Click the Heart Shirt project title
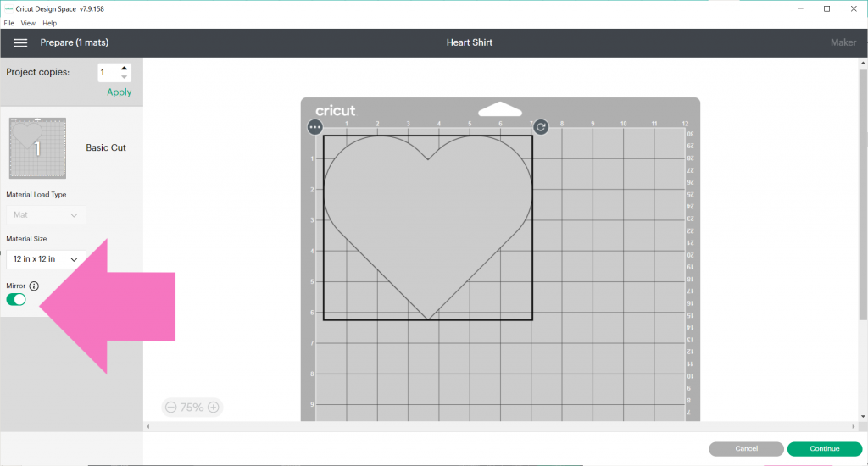 (470, 42)
